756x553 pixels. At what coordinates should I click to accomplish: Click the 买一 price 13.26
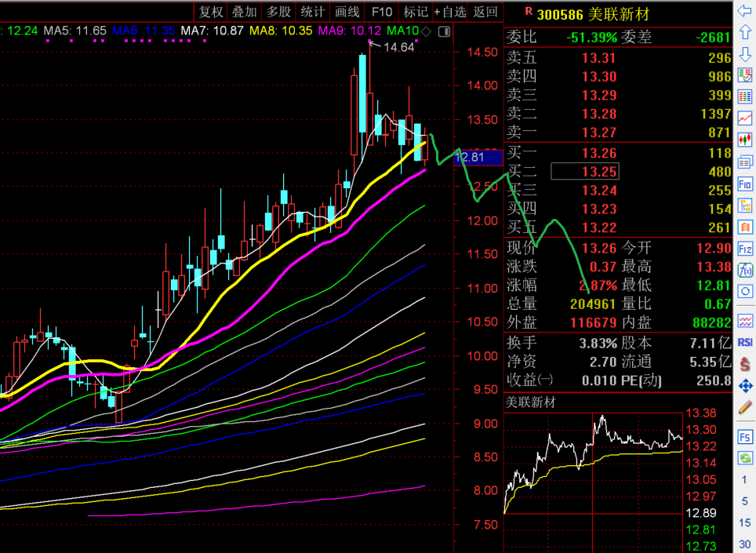tap(599, 153)
